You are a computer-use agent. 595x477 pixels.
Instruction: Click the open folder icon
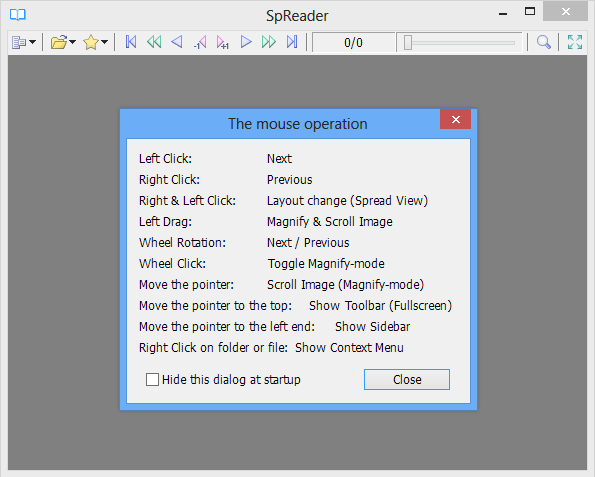[59, 42]
